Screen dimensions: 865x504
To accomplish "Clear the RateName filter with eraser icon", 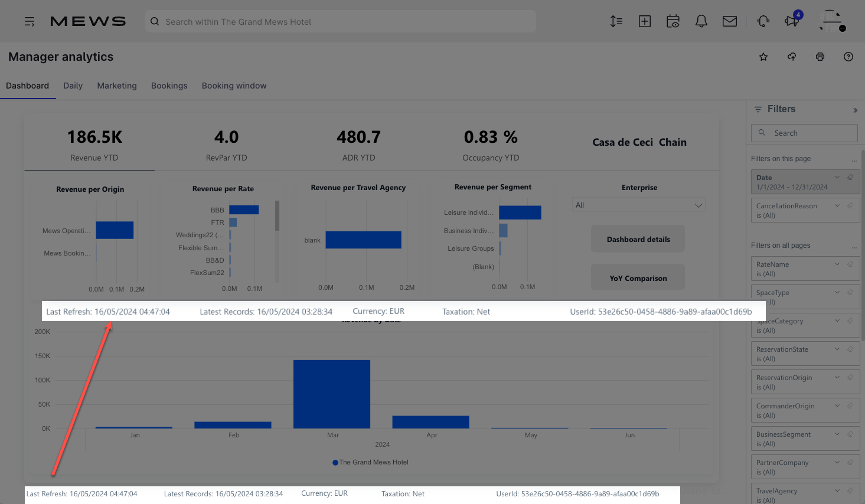I will [x=850, y=264].
